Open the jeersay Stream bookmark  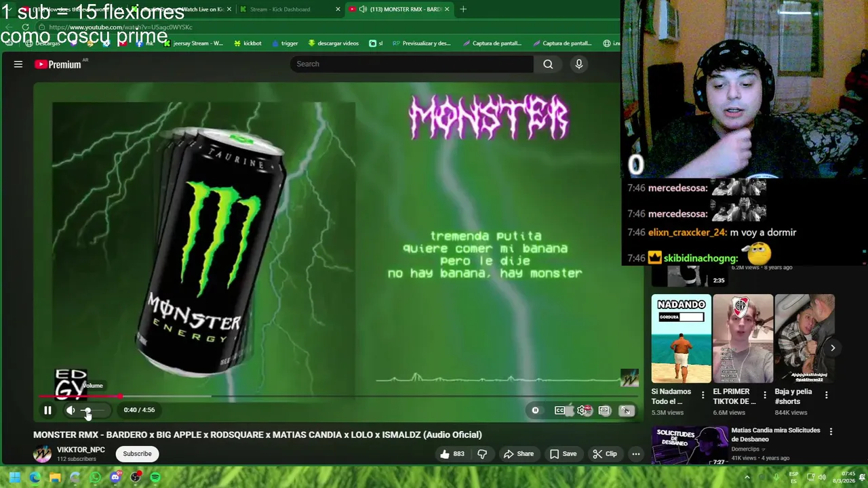click(x=195, y=43)
